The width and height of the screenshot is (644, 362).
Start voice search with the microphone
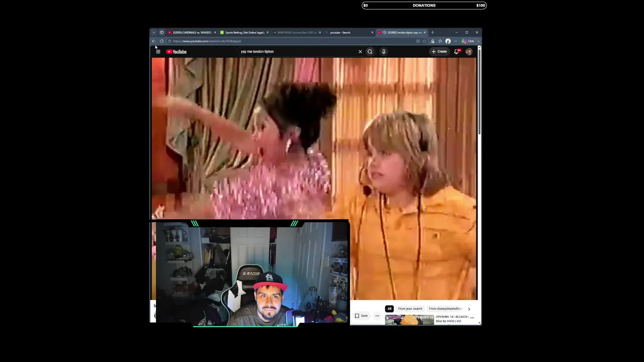tap(383, 51)
